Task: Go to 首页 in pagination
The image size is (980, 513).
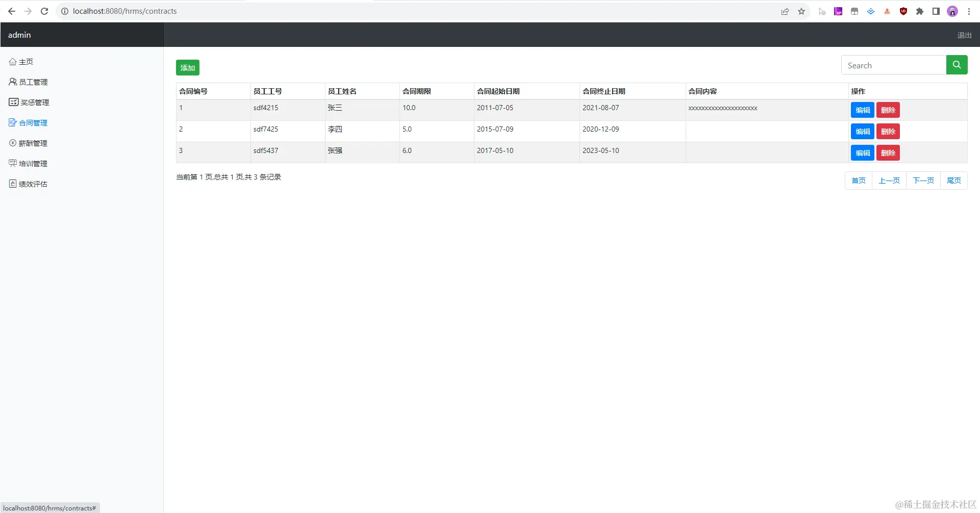Action: pos(859,181)
